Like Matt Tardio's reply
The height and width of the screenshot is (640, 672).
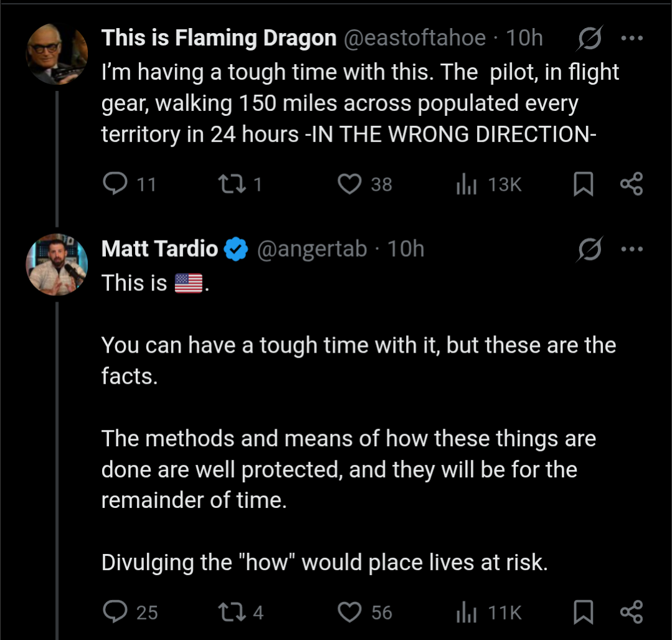tap(349, 612)
